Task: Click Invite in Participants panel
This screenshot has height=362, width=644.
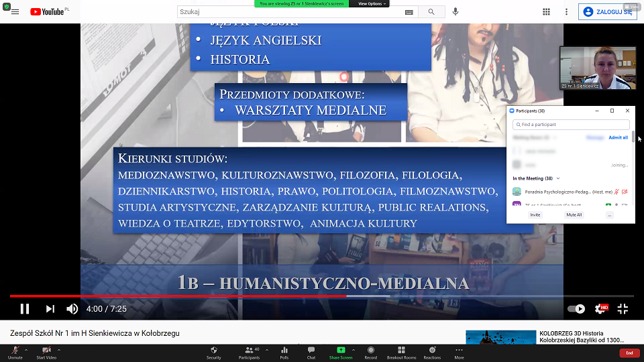Action: click(535, 215)
